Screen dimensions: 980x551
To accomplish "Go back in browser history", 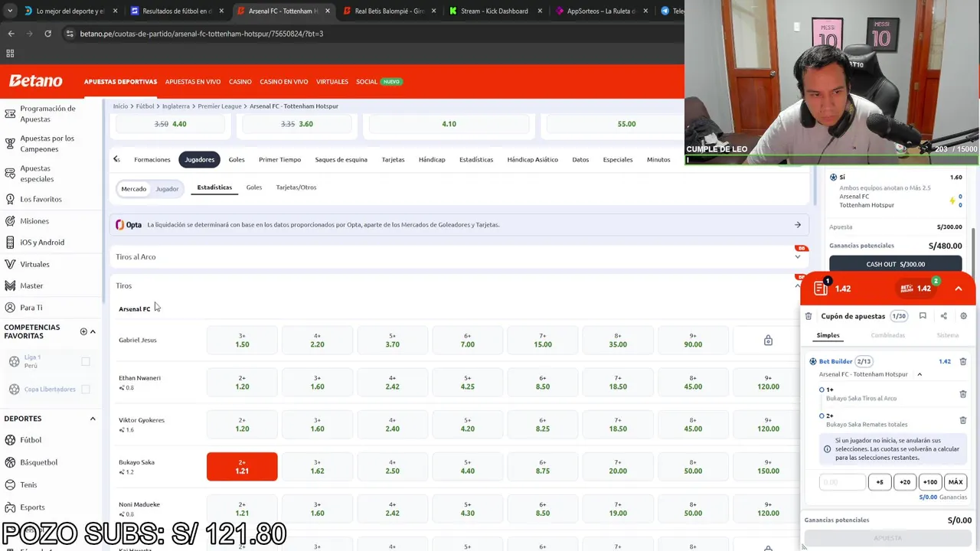I will point(11,34).
